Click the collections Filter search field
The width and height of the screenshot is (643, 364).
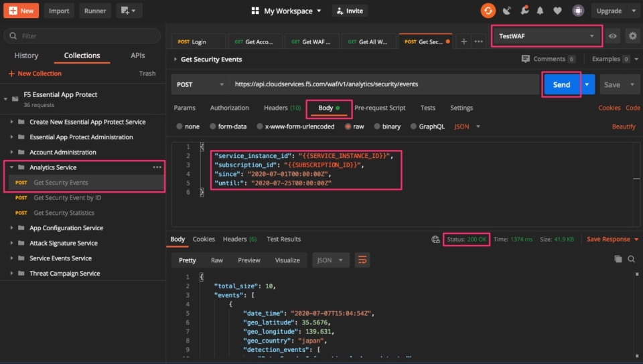pos(82,36)
